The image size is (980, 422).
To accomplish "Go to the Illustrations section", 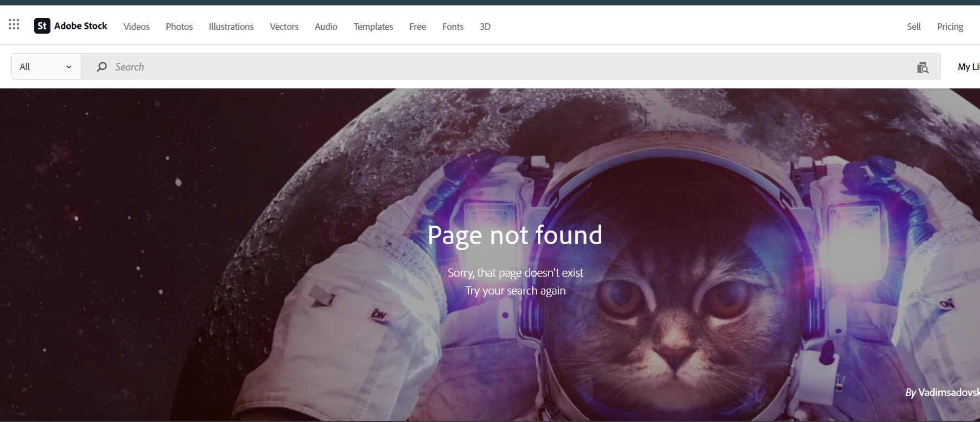I will 231,27.
